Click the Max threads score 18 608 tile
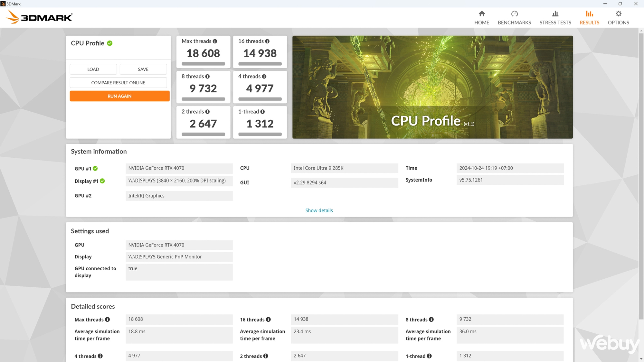The width and height of the screenshot is (644, 362). pos(203,52)
